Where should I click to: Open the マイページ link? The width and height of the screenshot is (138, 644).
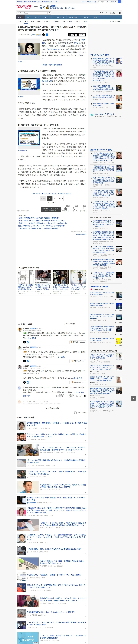point(103,13)
